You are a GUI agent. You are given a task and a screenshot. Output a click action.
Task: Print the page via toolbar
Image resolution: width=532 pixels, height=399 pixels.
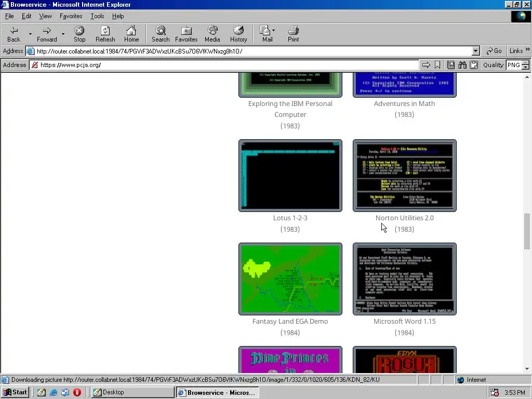294,34
